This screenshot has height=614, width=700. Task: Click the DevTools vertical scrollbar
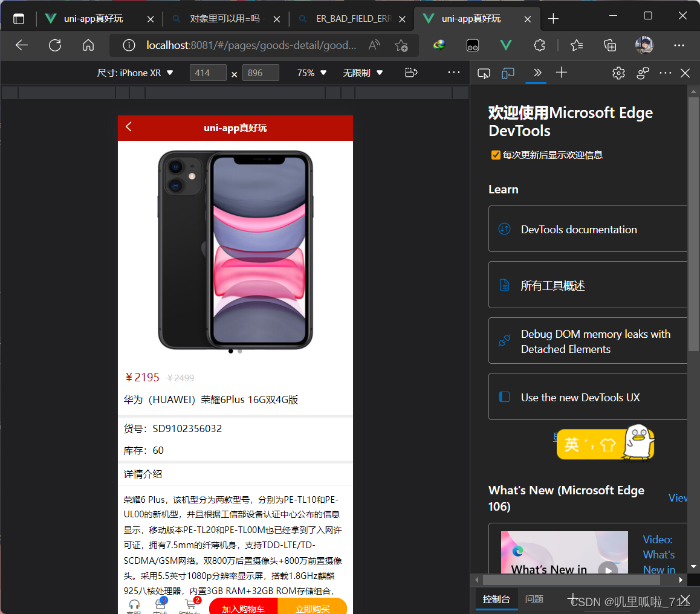693,223
